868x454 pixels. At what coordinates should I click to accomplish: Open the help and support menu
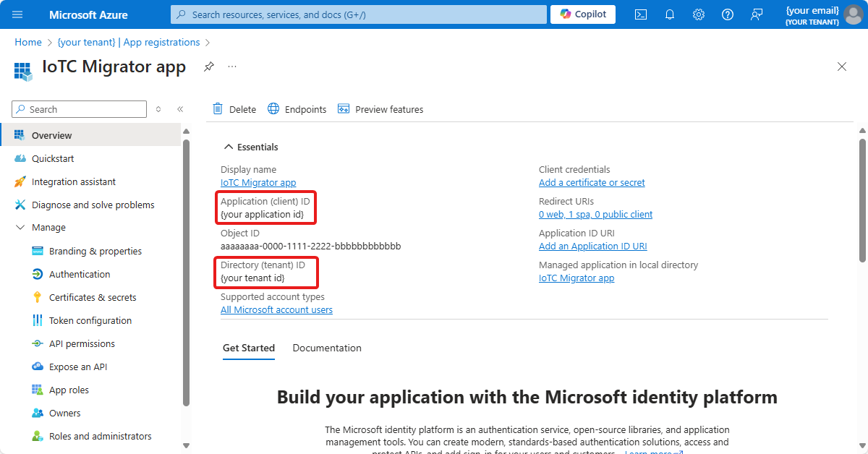(x=727, y=14)
